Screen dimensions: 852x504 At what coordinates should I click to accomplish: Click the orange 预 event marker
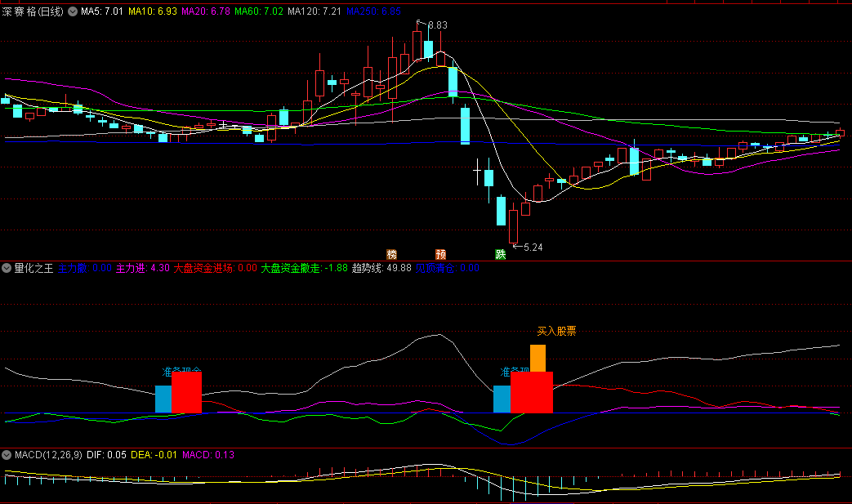tap(440, 254)
